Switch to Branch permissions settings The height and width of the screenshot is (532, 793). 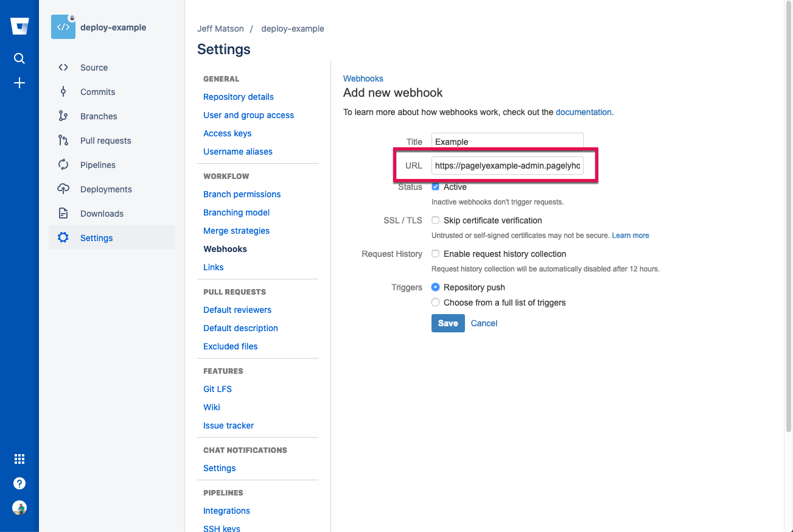pos(242,194)
